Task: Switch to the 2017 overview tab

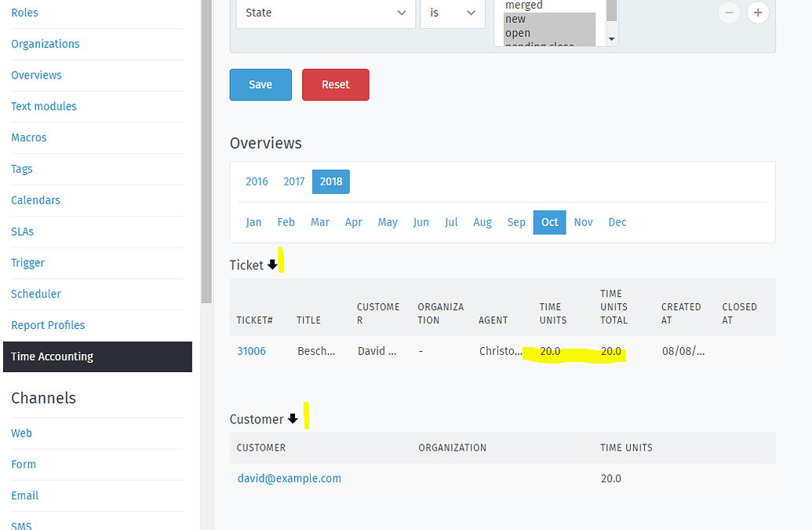Action: click(x=293, y=181)
